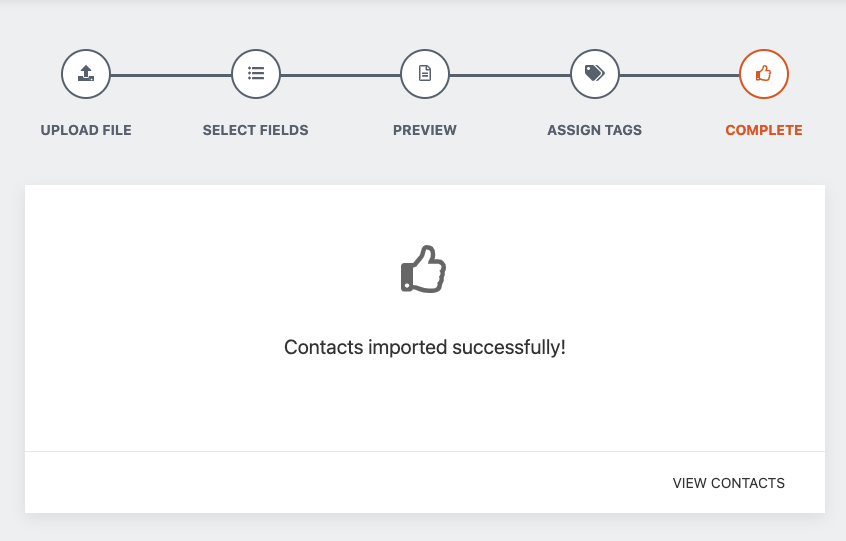Screen dimensions: 846x541
Task: Open View Contacts
Action: point(729,483)
